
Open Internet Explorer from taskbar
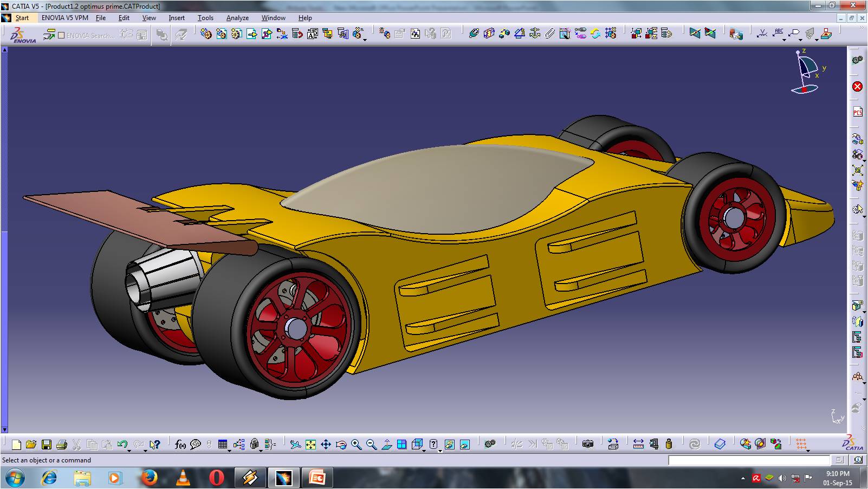(49, 478)
